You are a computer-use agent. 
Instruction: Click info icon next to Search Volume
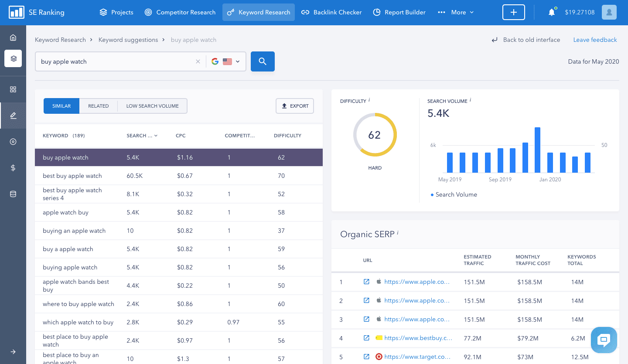[x=470, y=100]
